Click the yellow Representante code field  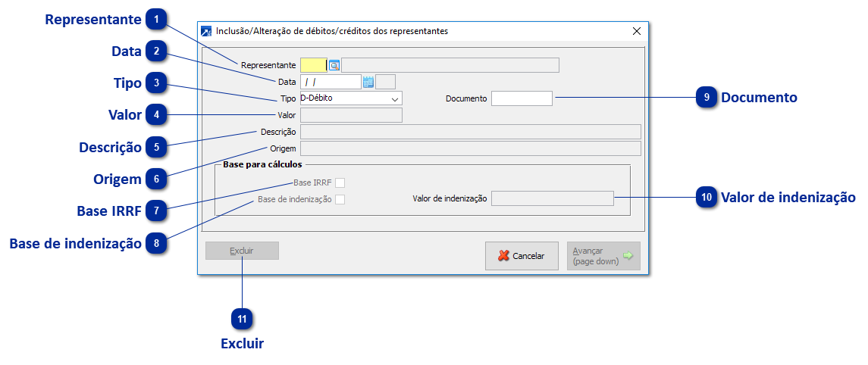313,65
